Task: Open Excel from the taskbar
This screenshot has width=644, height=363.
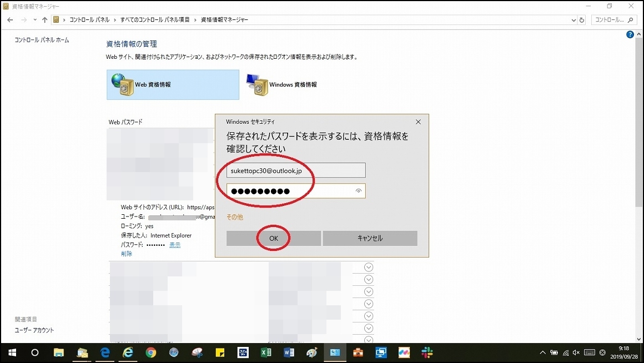Action: [266, 353]
